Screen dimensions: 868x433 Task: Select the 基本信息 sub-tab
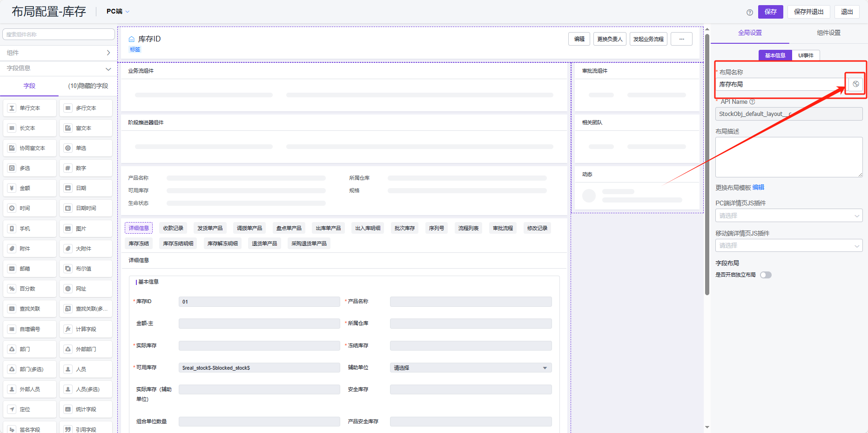click(775, 55)
